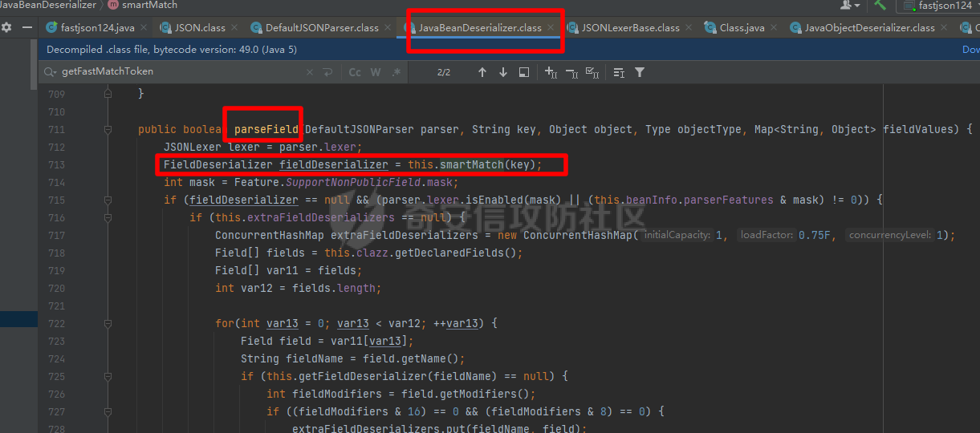Click the getFastMatchToken search input field
This screenshot has width=980, height=433.
coord(177,72)
